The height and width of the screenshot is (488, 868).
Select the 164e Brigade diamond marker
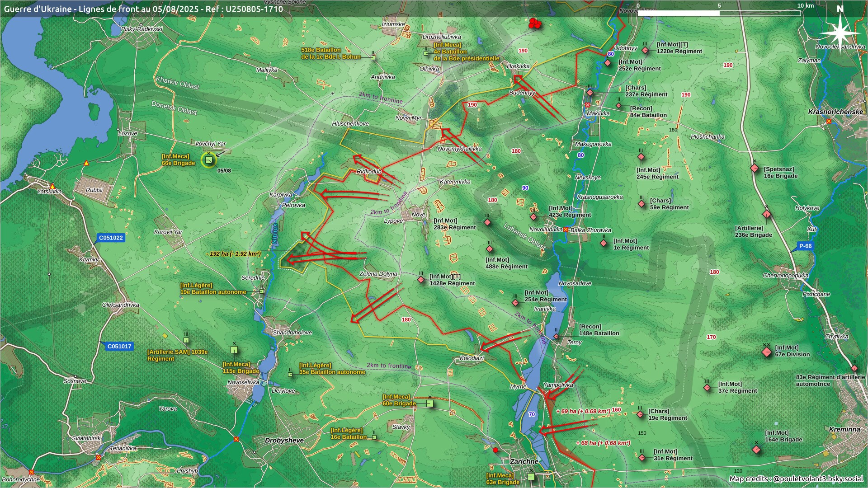pyautogui.click(x=756, y=450)
